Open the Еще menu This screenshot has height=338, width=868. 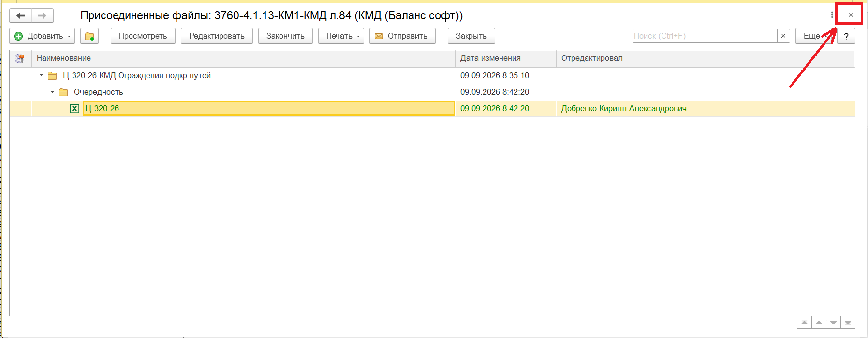coord(814,36)
